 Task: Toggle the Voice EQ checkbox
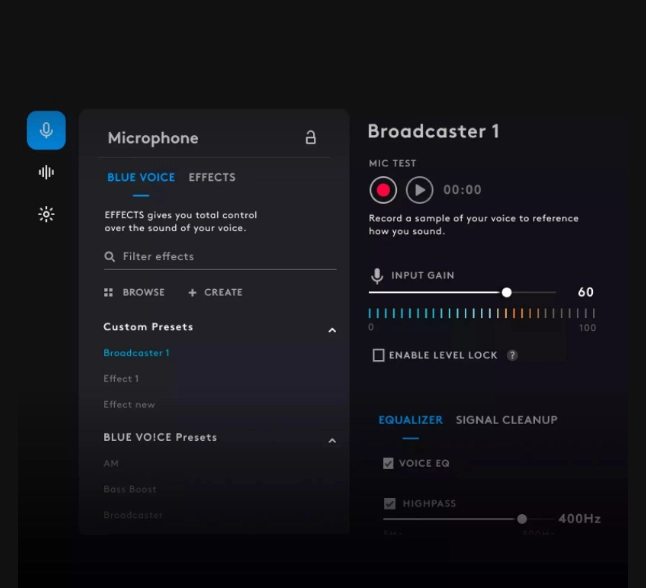[388, 463]
